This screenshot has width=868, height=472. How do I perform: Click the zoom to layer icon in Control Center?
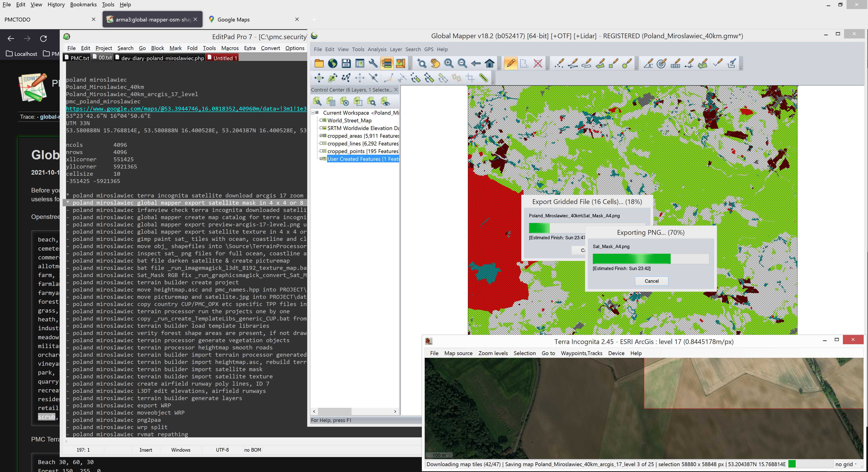371,102
